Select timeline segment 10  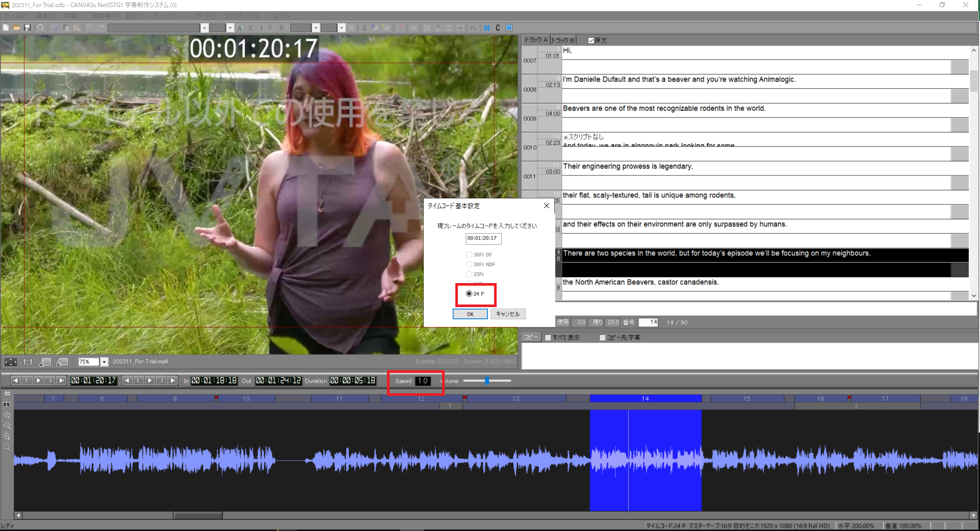point(246,398)
